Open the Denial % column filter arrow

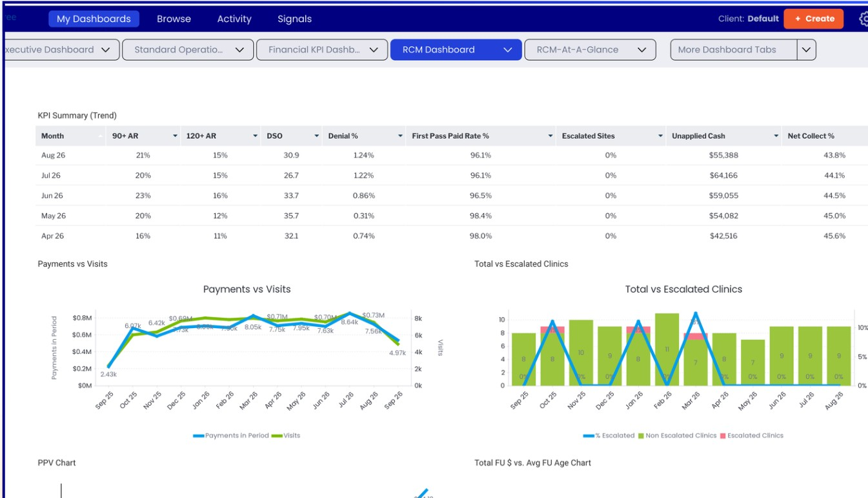[x=399, y=136]
